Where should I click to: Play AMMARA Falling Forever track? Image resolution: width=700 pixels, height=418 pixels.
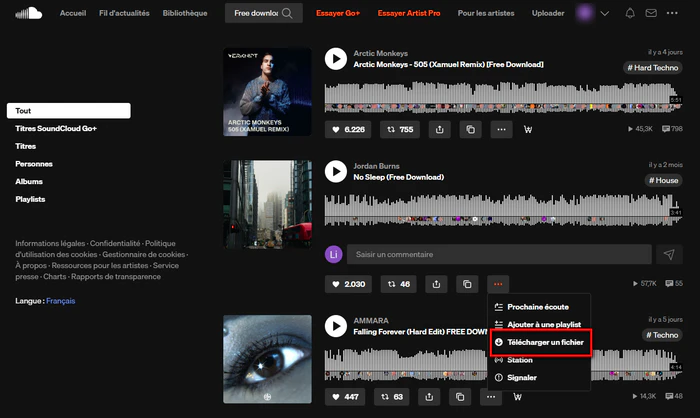tap(336, 326)
